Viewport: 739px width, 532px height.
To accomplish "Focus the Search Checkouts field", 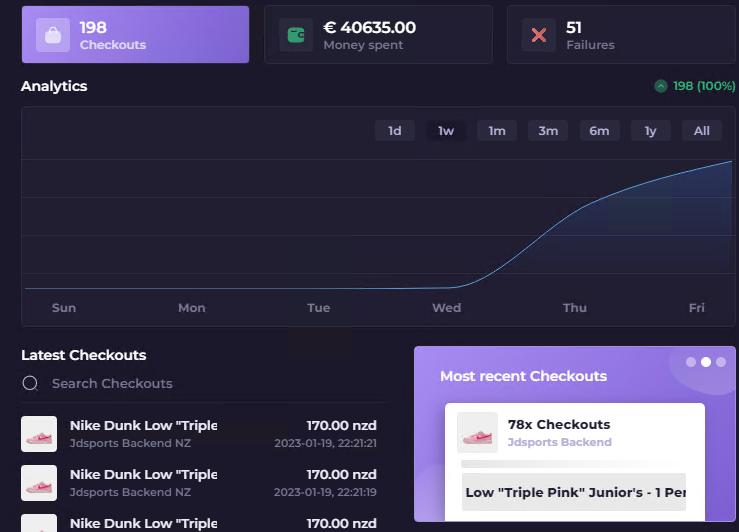I will click(204, 384).
